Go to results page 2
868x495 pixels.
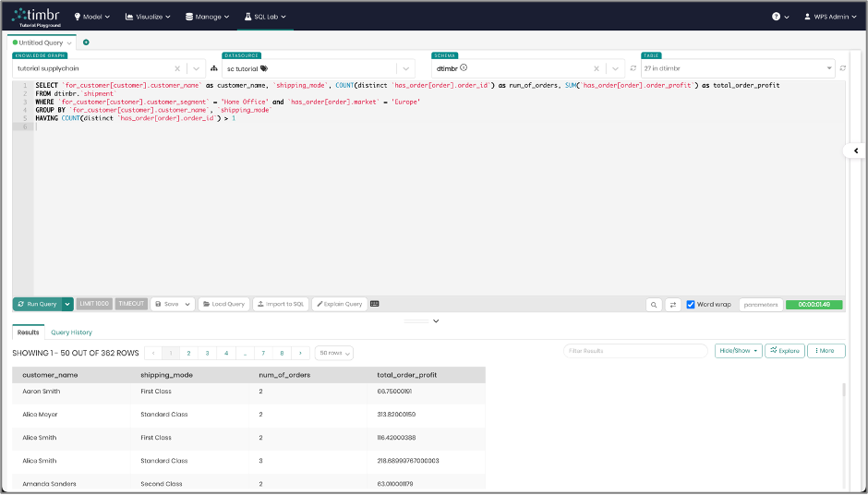click(188, 354)
